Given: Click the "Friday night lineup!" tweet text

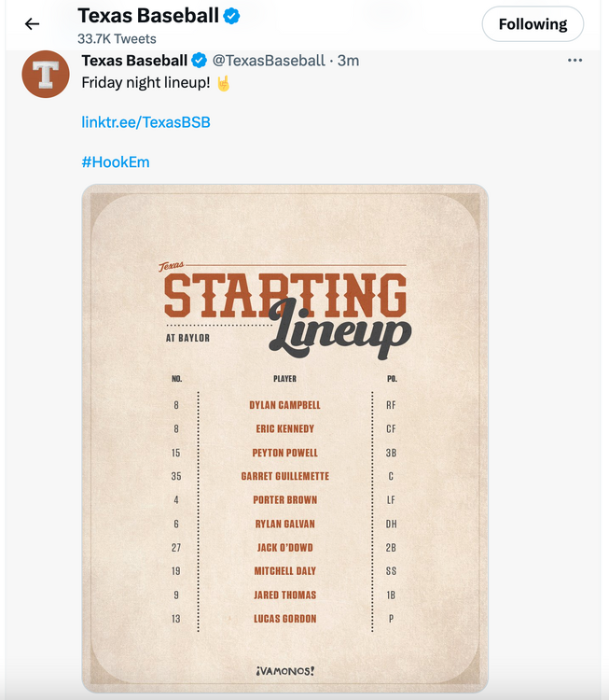Looking at the screenshot, I should click(x=145, y=83).
